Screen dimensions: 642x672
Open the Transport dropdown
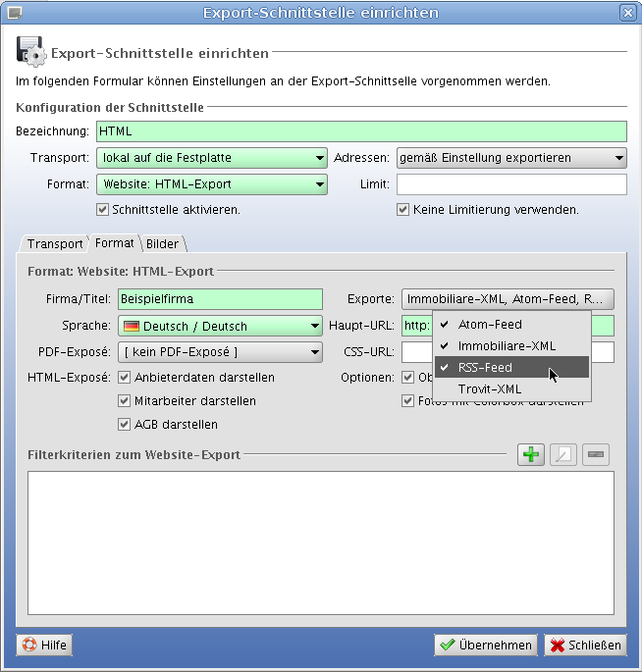(x=212, y=158)
